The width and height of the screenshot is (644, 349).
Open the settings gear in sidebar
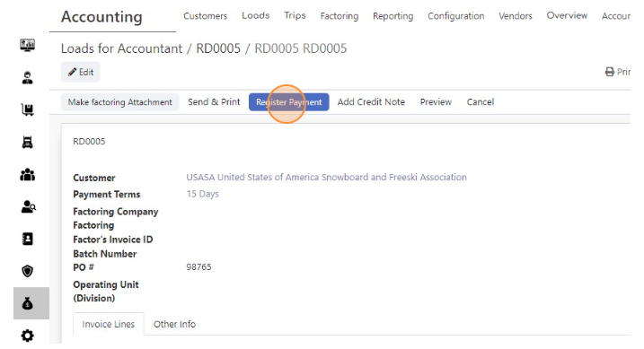pos(28,336)
